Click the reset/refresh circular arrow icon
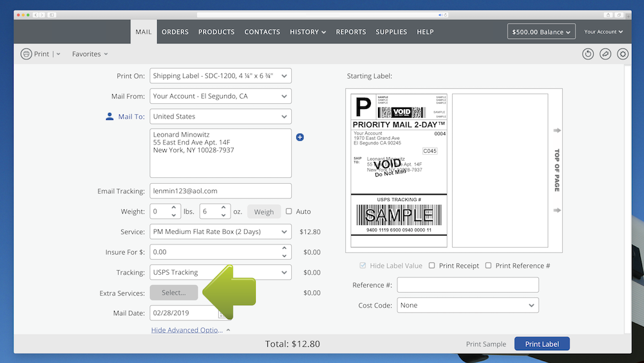644x363 pixels. 588,54
